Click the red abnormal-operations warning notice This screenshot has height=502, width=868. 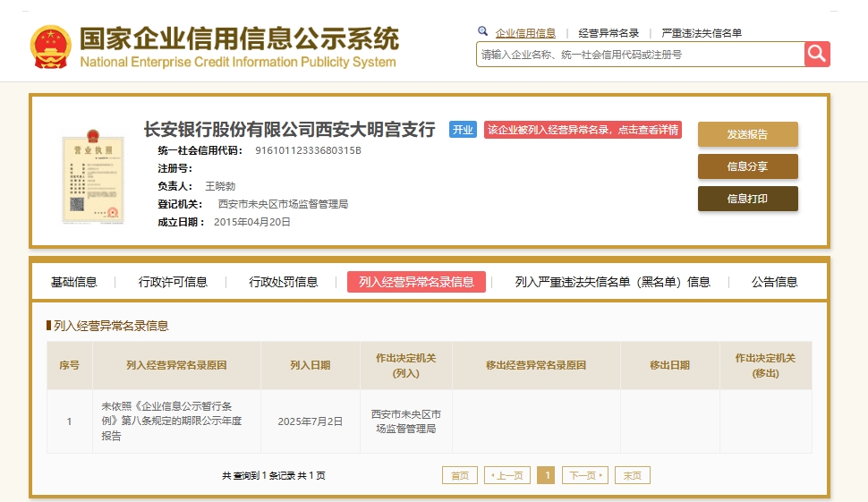click(583, 130)
